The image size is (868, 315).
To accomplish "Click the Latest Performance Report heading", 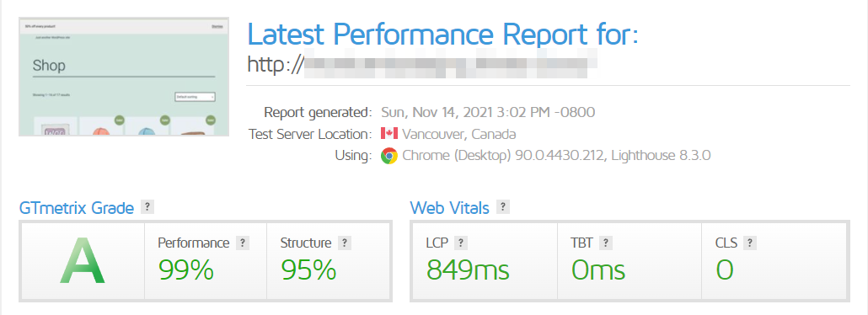I will [443, 33].
